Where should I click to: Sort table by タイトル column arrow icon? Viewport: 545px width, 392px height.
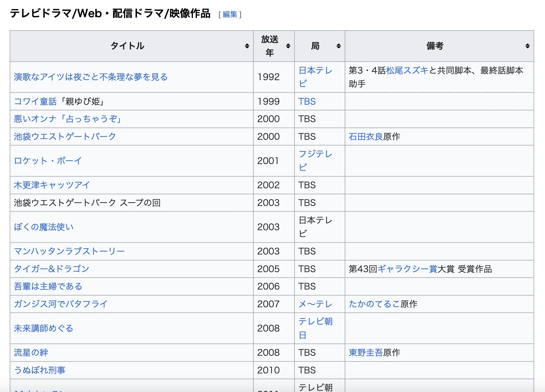[x=247, y=46]
